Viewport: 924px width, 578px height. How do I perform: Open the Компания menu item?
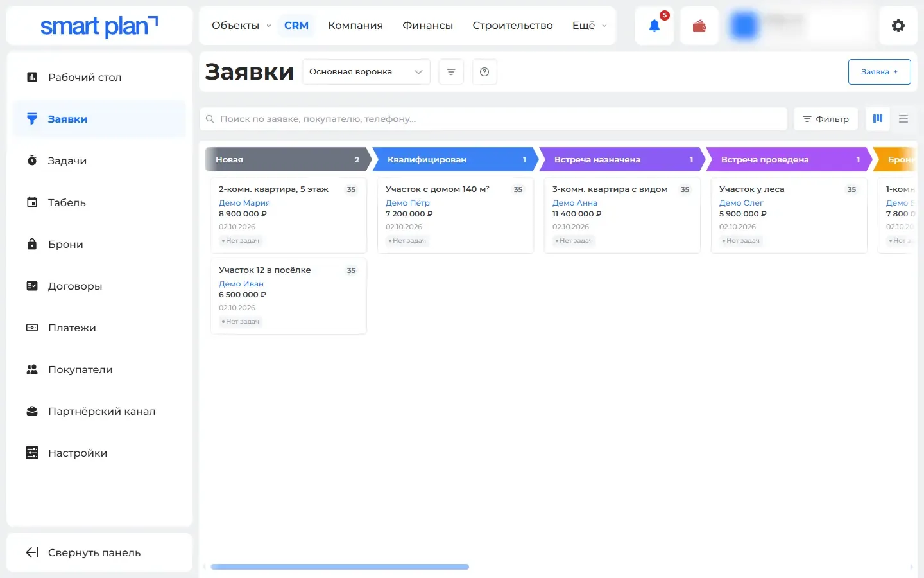(x=355, y=26)
